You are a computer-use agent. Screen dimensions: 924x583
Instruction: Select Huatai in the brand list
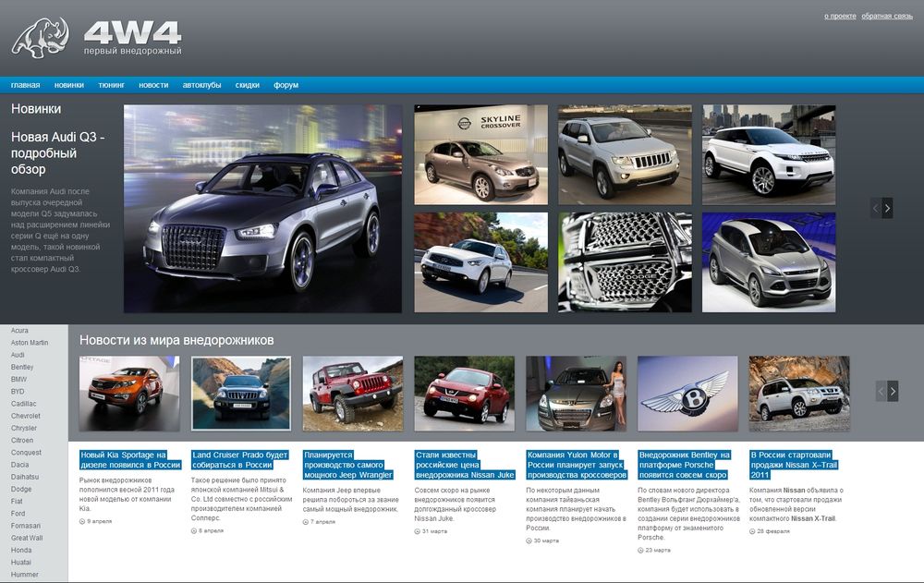(20, 563)
